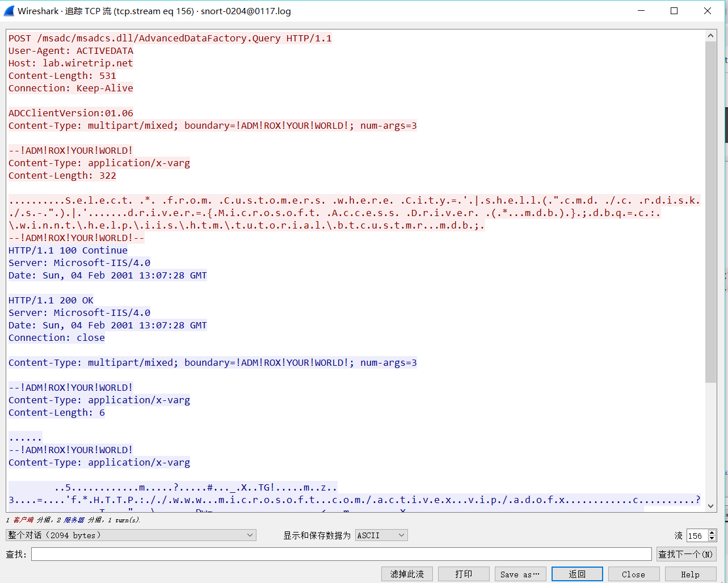Click the S.e.l.e.c.t. SQL query payload line
The width and height of the screenshot is (728, 583).
355,200
